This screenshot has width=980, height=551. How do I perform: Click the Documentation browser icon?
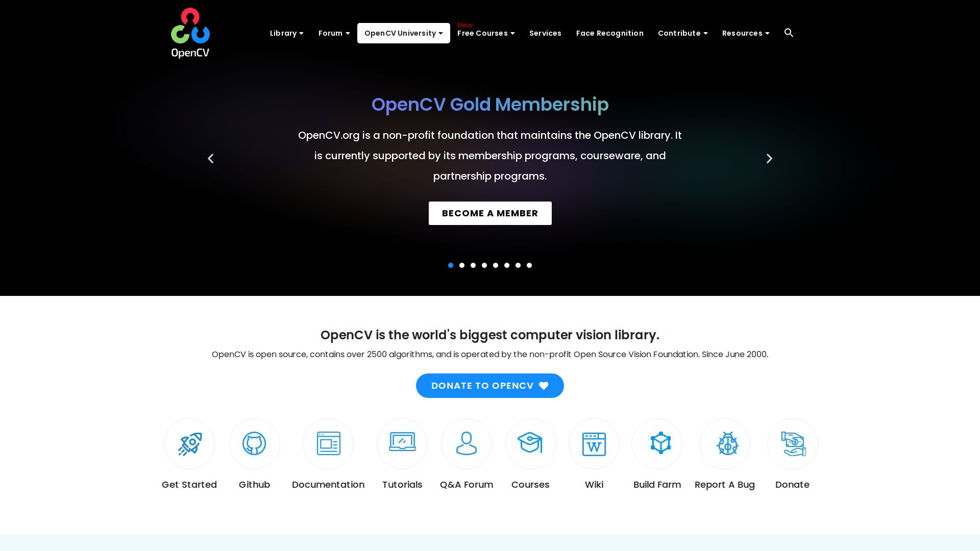(328, 443)
